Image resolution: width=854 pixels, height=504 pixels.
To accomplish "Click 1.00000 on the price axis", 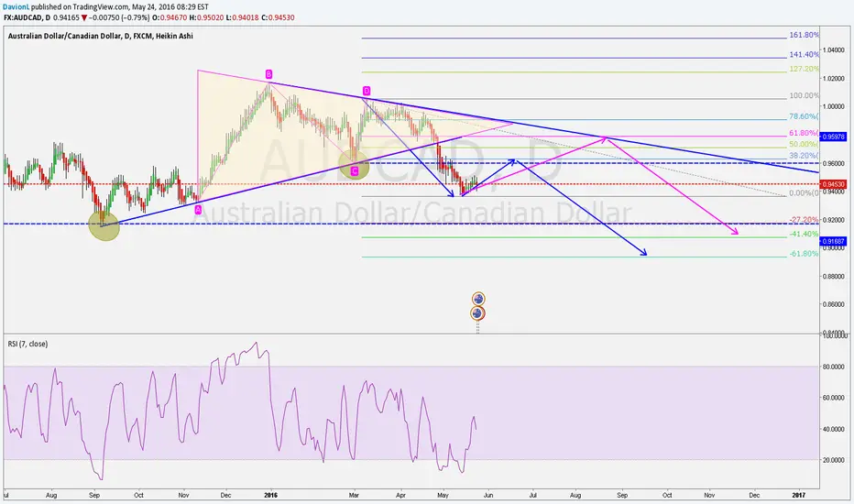I will tap(834, 107).
